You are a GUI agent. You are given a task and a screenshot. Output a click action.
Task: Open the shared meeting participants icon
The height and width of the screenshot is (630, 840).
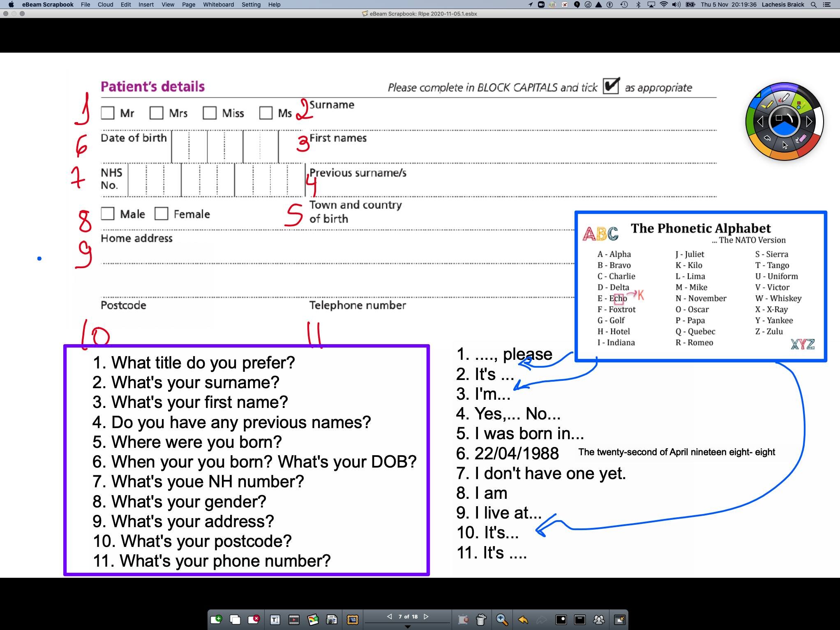click(599, 619)
